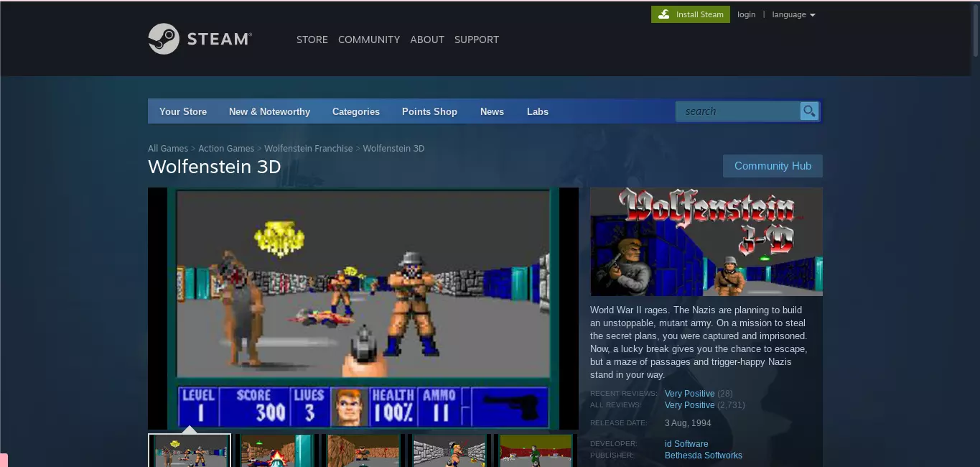This screenshot has width=980, height=467.
Task: Open the Community Hub
Action: [773, 166]
